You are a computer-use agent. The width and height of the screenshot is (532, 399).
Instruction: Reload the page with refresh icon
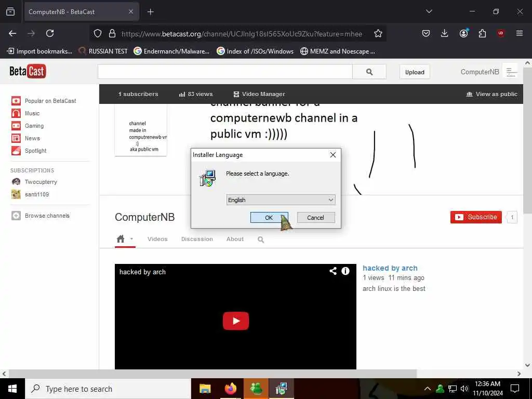click(x=50, y=33)
